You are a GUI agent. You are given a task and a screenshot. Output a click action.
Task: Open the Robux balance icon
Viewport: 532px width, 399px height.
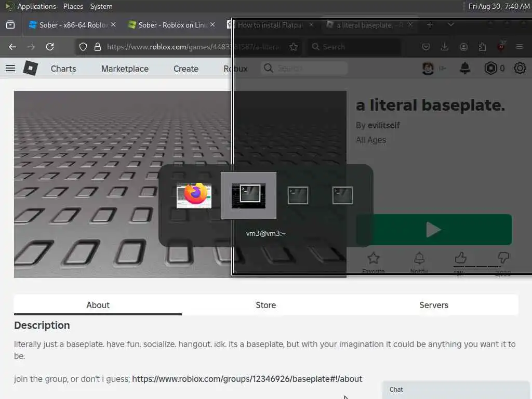(490, 69)
